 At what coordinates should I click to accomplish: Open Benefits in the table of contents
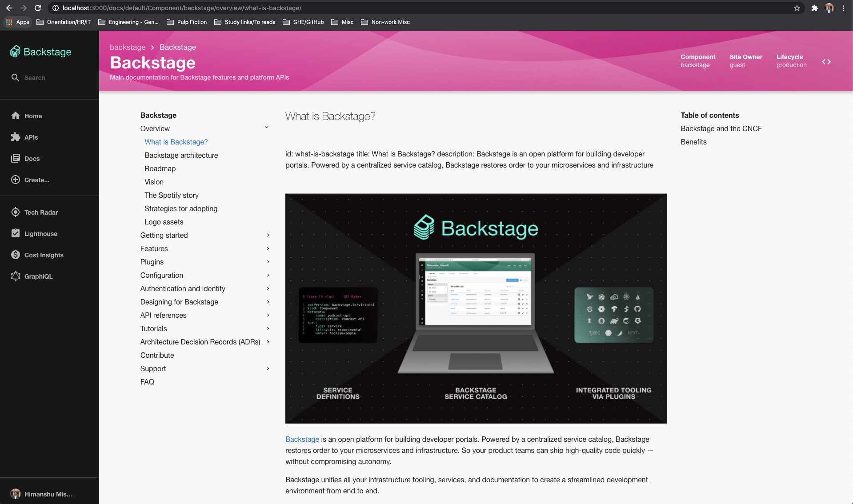693,142
